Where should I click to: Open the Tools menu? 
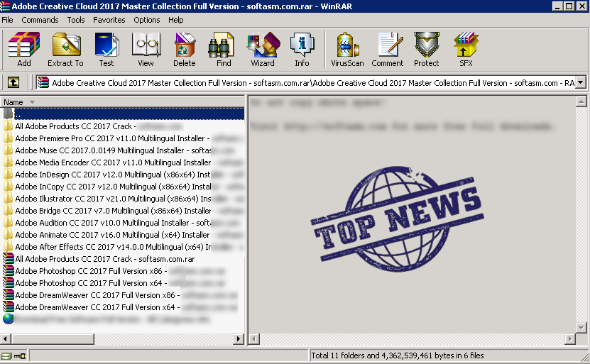(76, 20)
